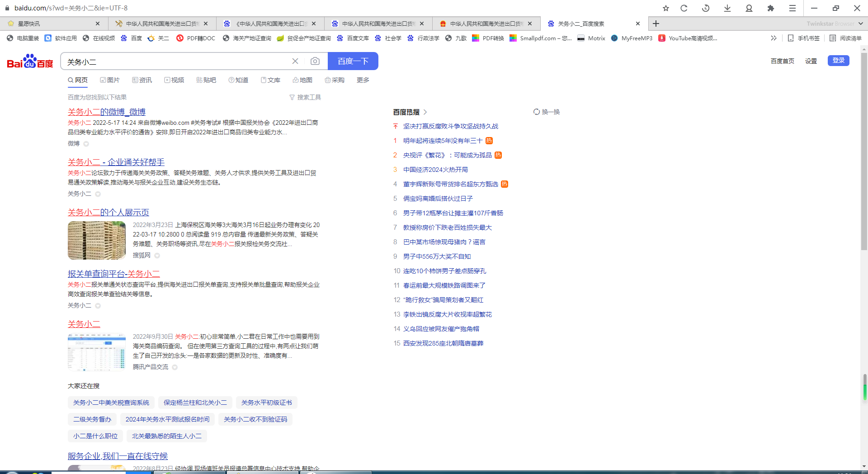Open the 海关产地证查询 bookmark
Image resolution: width=868 pixels, height=474 pixels.
pyautogui.click(x=247, y=38)
